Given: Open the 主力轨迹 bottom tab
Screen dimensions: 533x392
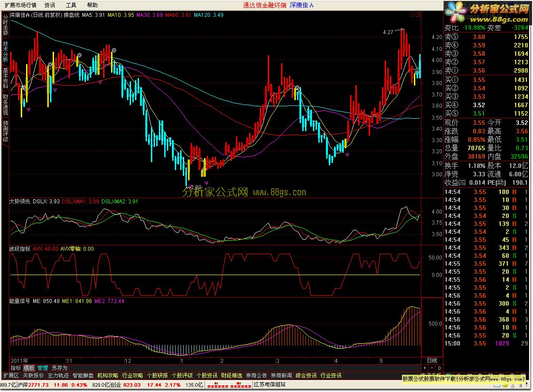Looking at the screenshot, I should 58,376.
